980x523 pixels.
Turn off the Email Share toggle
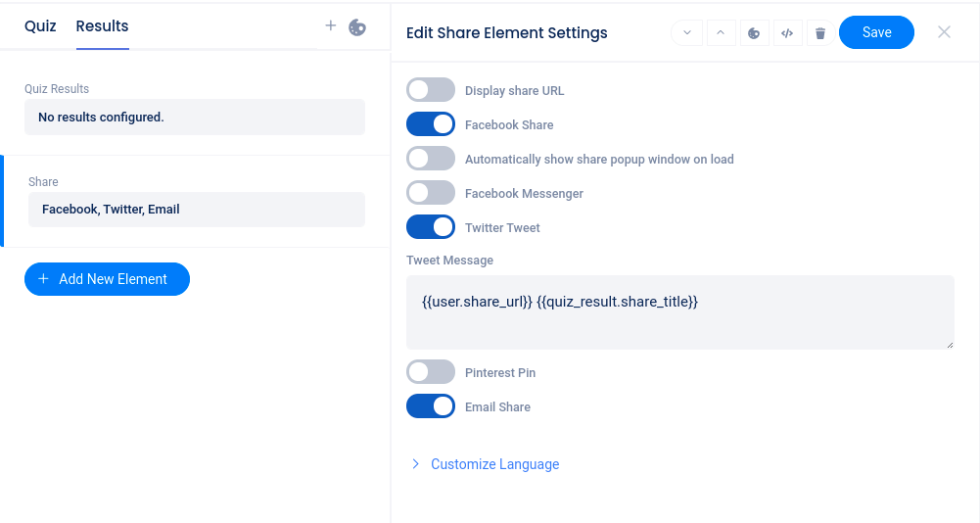point(431,406)
